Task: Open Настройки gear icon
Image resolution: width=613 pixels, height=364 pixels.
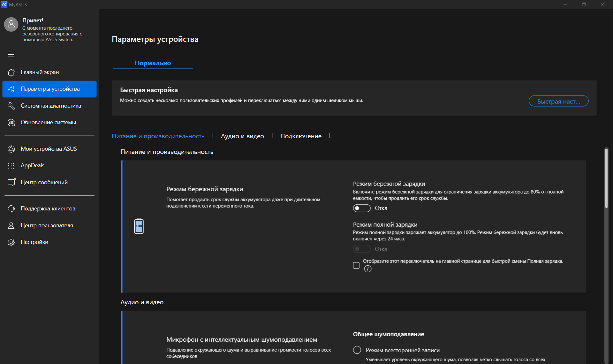Action: pyautogui.click(x=11, y=242)
